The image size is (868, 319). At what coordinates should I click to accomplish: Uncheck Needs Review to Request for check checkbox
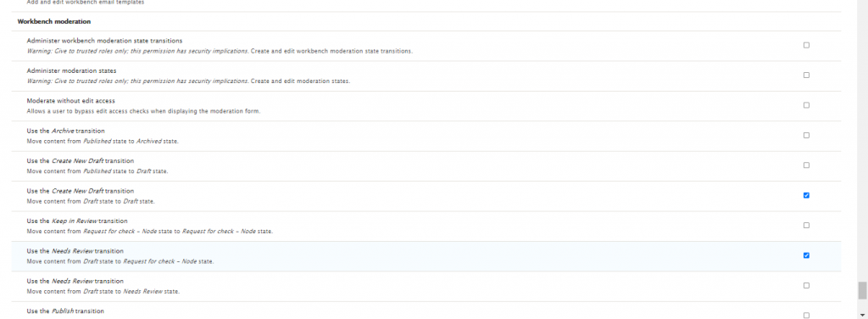tap(806, 255)
